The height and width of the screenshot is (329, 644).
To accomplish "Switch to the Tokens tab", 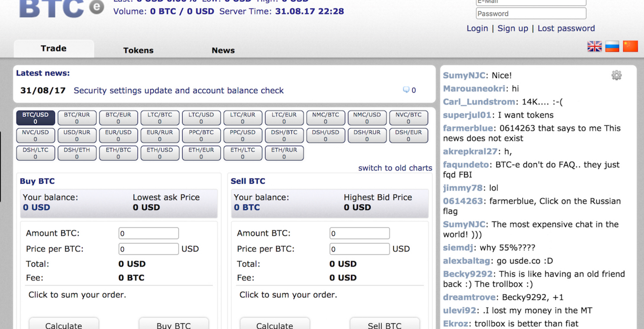I will (138, 50).
